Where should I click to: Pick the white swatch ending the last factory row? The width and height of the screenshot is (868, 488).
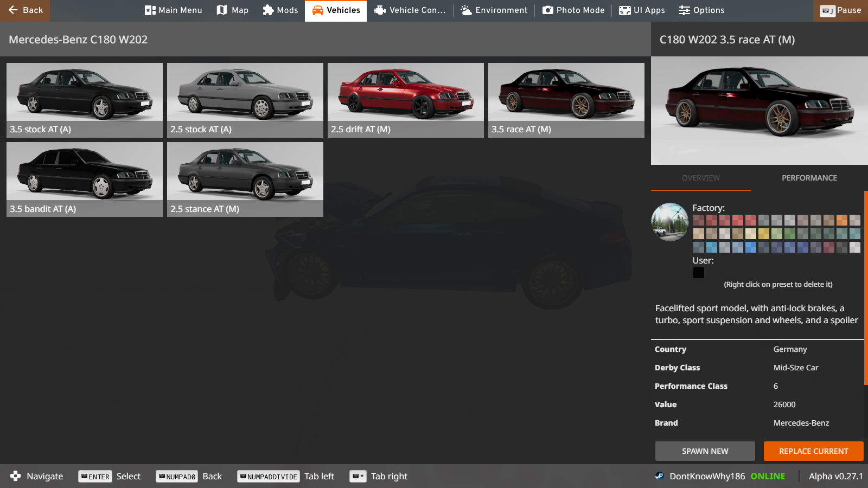855,247
